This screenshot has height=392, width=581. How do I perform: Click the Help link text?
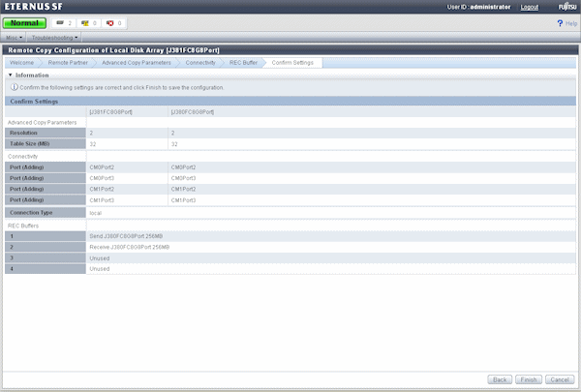click(571, 23)
